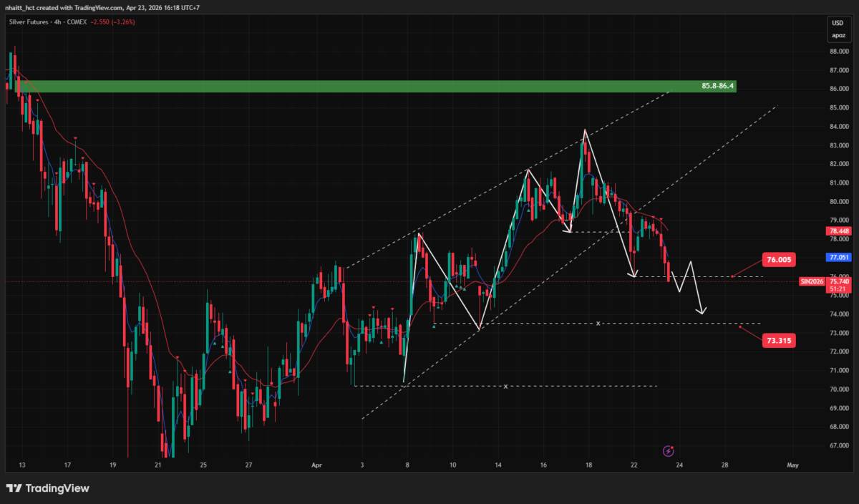Click the May label on the time axis
Image resolution: width=859 pixels, height=504 pixels.
(792, 465)
